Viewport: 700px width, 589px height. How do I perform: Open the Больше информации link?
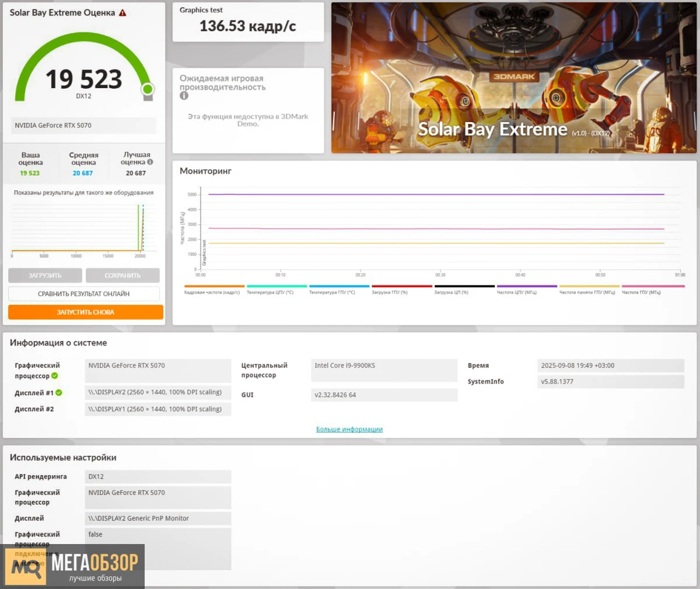click(349, 429)
